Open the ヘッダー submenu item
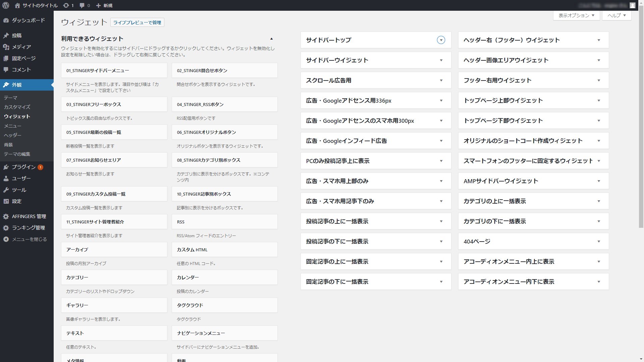This screenshot has height=362, width=644. tap(12, 135)
